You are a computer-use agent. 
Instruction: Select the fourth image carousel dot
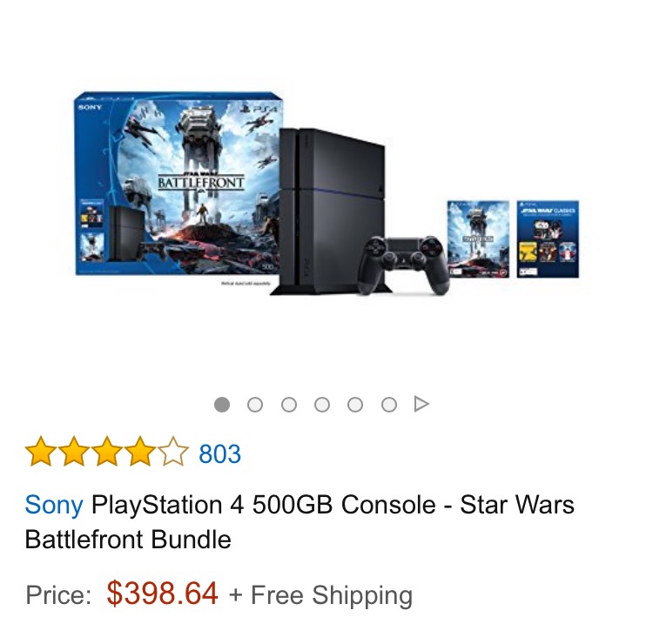322,404
